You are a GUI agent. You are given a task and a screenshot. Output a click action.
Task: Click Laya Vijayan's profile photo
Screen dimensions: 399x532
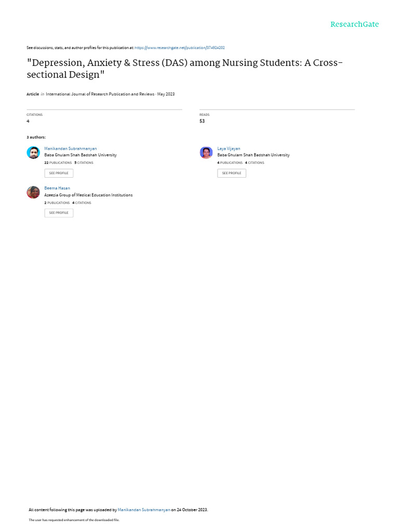click(206, 153)
